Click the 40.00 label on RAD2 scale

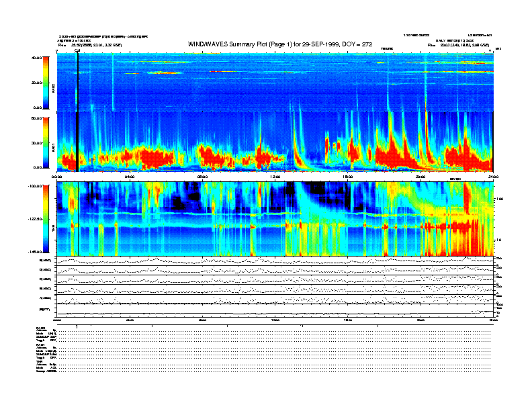coord(37,58)
